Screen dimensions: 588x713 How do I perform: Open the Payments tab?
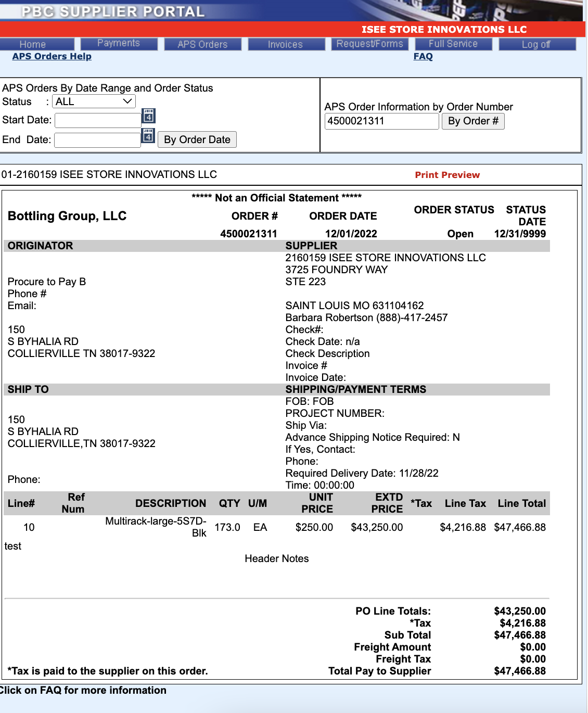[x=119, y=44]
